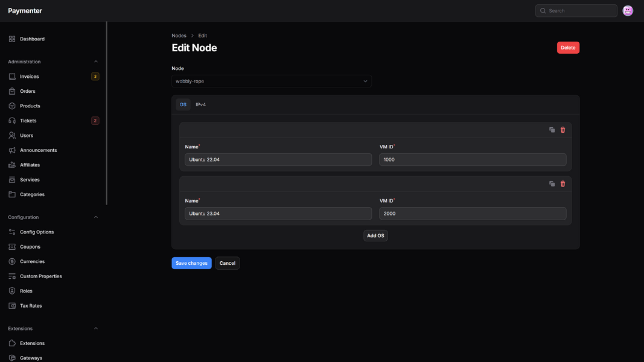Viewport: 644px width, 362px height.
Task: Collapse the Configuration section
Action: [x=96, y=217]
